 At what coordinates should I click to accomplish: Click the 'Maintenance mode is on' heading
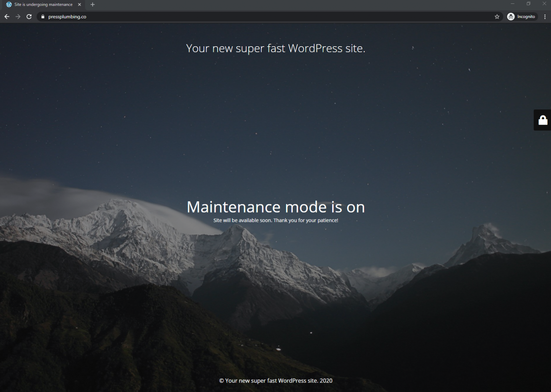(275, 207)
